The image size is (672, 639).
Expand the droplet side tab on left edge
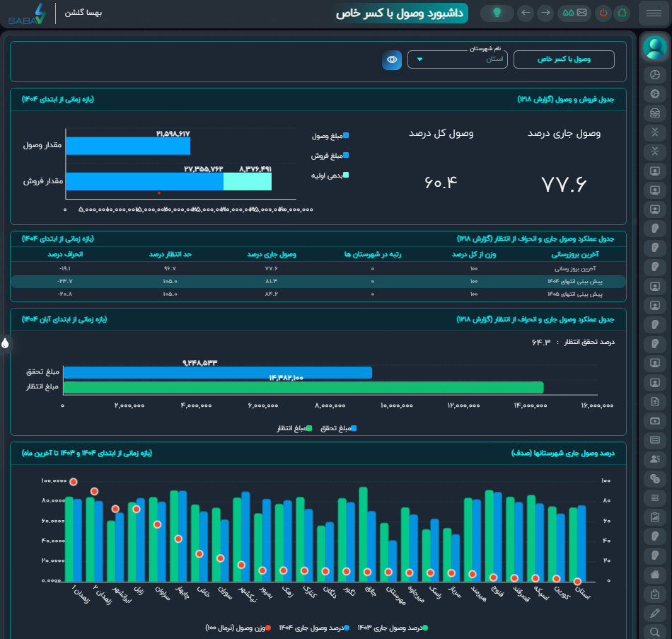[x=5, y=343]
